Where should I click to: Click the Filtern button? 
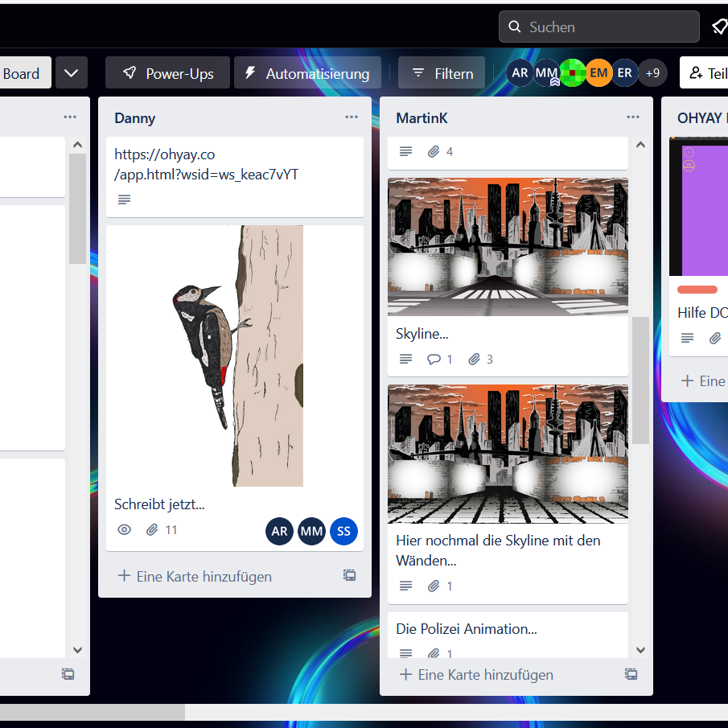442,73
